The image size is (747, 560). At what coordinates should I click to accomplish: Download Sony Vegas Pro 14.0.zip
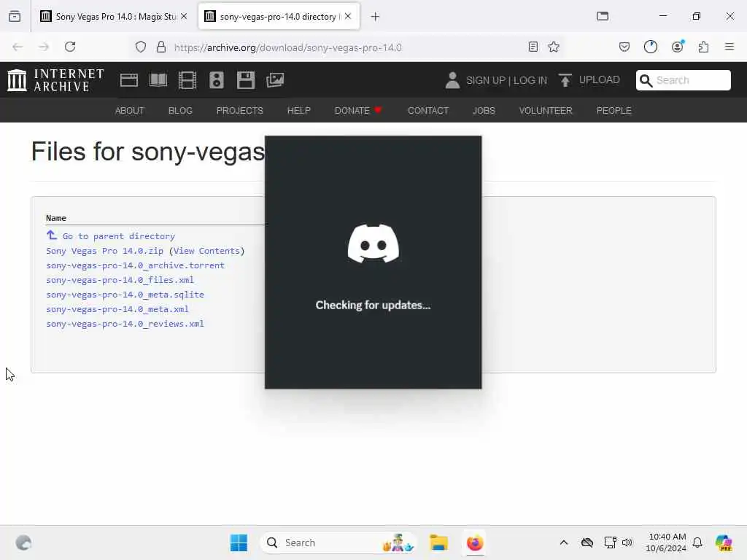pyautogui.click(x=105, y=251)
